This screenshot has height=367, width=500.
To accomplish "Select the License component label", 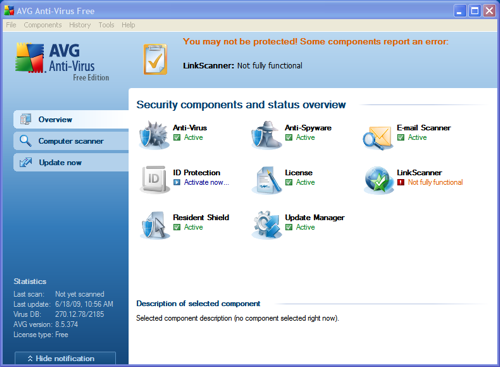I will coord(299,172).
